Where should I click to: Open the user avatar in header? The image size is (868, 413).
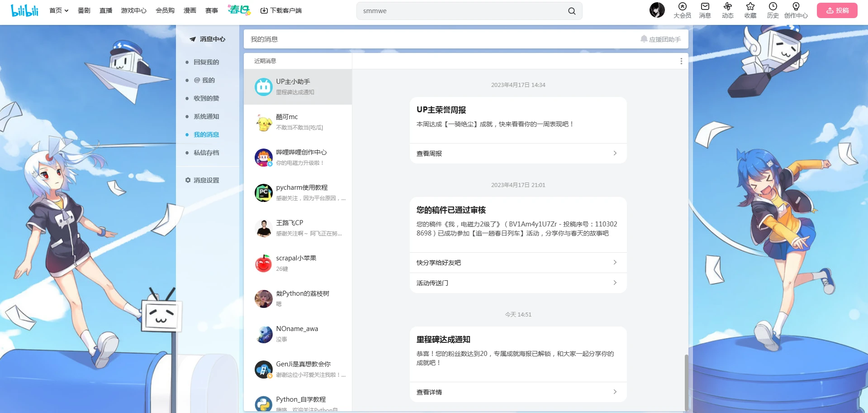(x=657, y=10)
